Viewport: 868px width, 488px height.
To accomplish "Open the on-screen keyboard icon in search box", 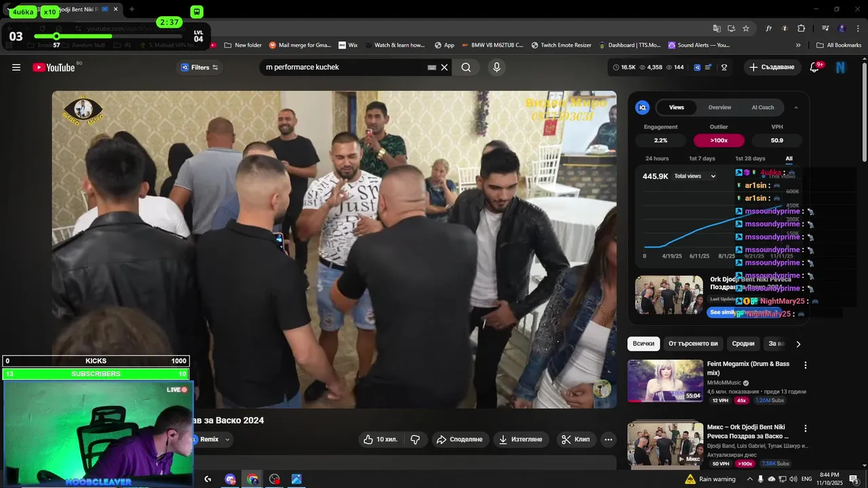I will [x=431, y=67].
